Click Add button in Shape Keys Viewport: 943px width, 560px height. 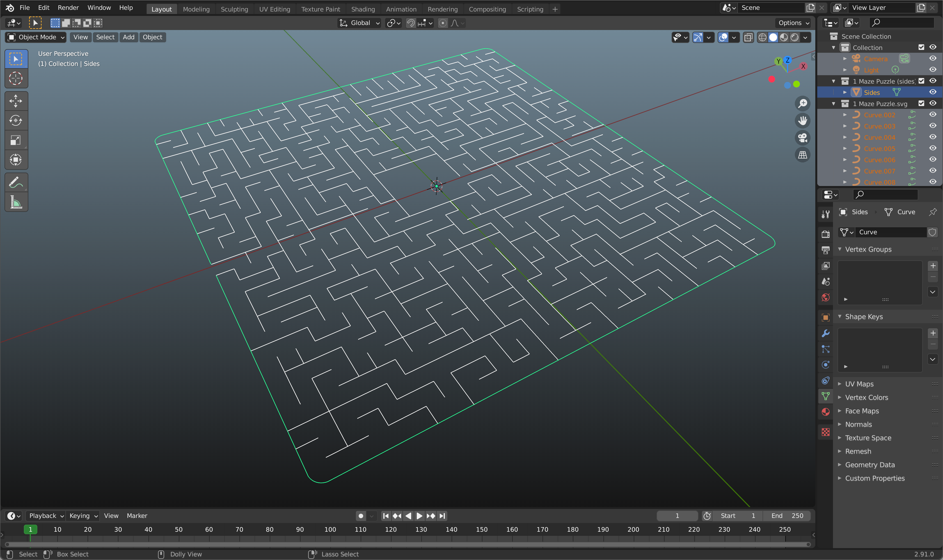(933, 333)
